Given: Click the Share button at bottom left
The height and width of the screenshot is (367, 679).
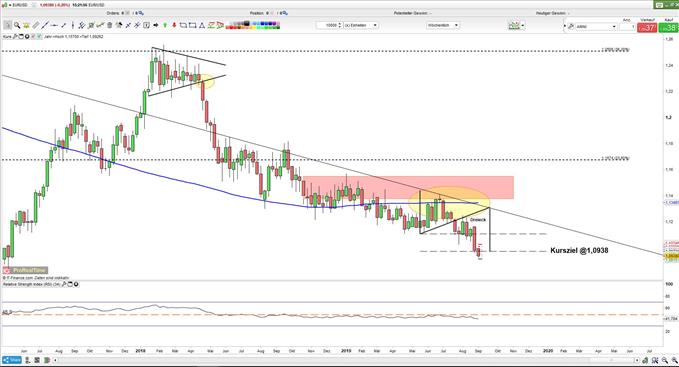Looking at the screenshot, I should click(x=12, y=360).
